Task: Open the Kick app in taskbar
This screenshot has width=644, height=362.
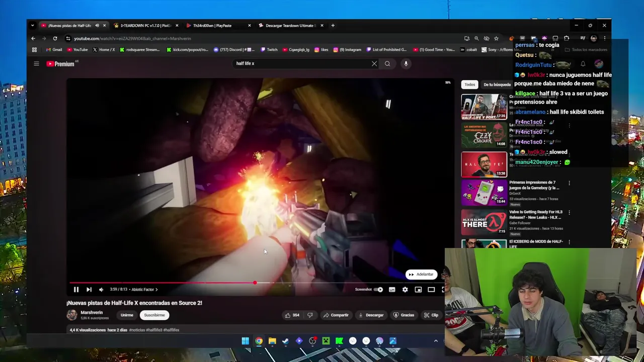Action: coord(339,341)
